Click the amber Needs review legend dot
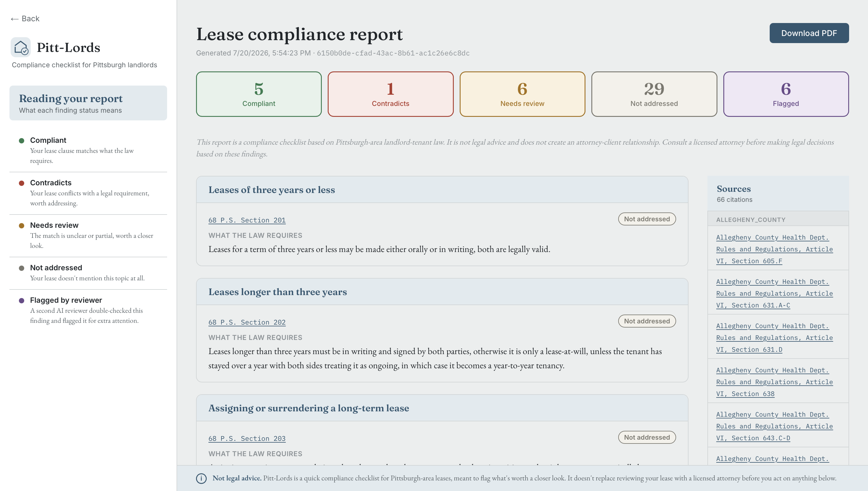 [x=22, y=226]
